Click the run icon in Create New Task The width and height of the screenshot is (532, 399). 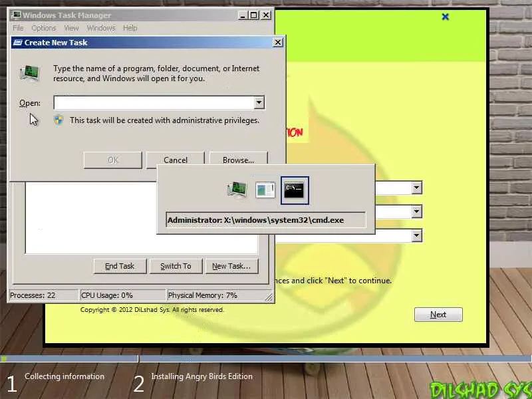(29, 73)
